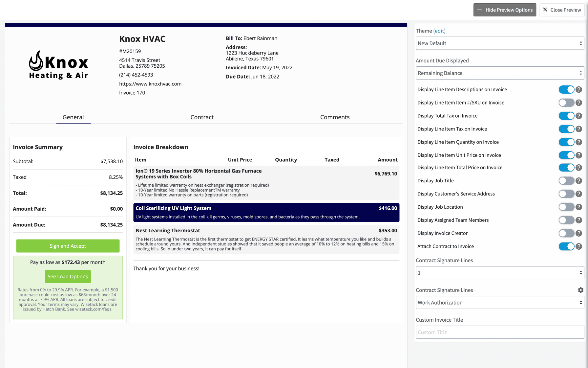The height and width of the screenshot is (368, 588).
Task: Open the Amount Due Displayed dropdown
Action: pos(499,73)
